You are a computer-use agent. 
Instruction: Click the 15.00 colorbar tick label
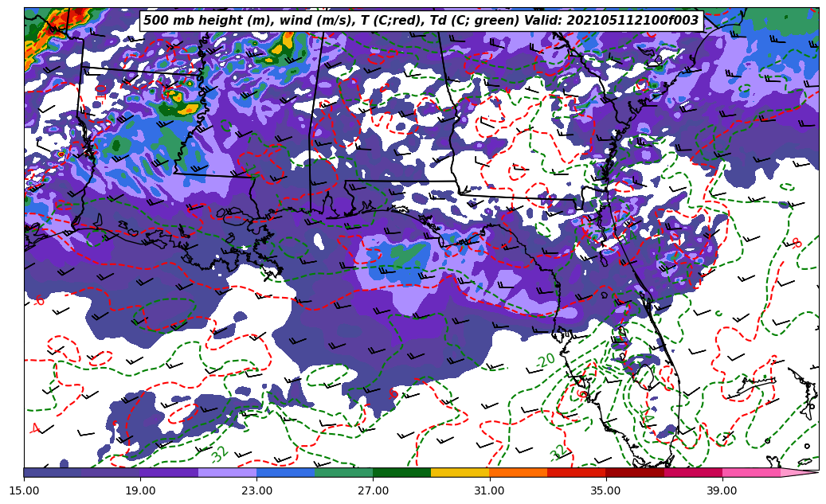pos(24,490)
